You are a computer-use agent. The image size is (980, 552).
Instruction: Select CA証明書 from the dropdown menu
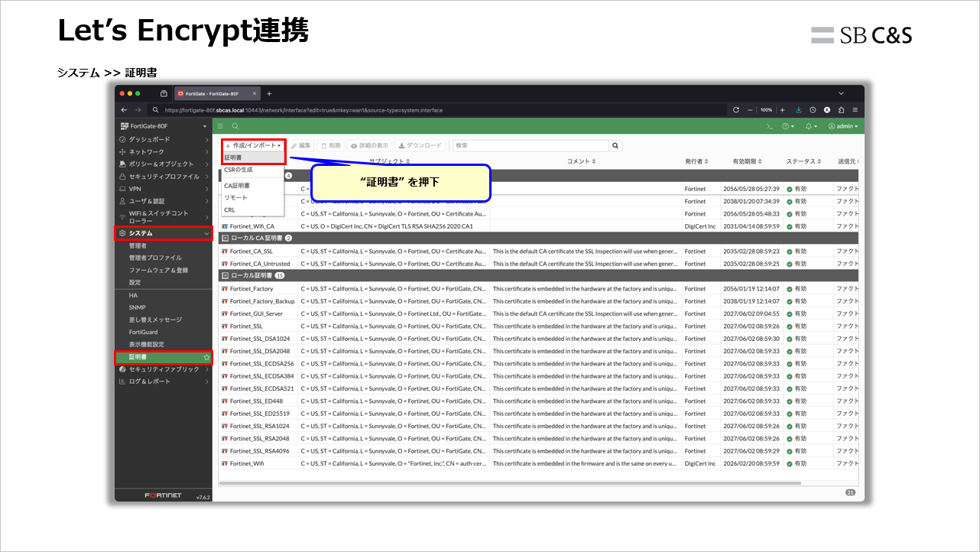pos(253,186)
